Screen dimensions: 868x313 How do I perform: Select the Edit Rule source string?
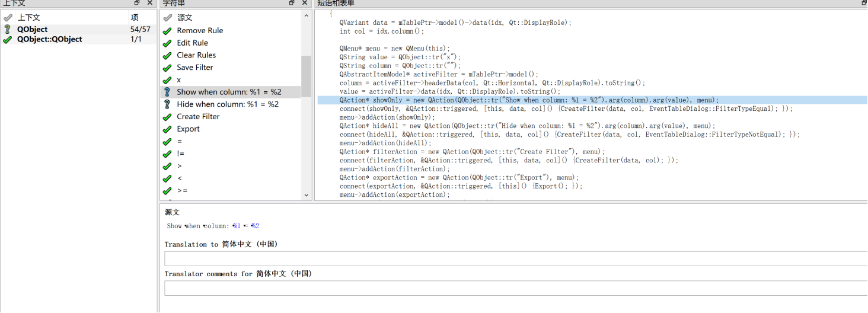tap(192, 43)
